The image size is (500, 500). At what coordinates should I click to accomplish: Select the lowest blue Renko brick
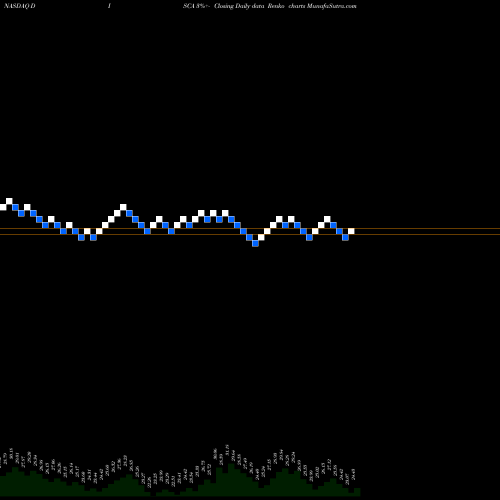[x=255, y=243]
